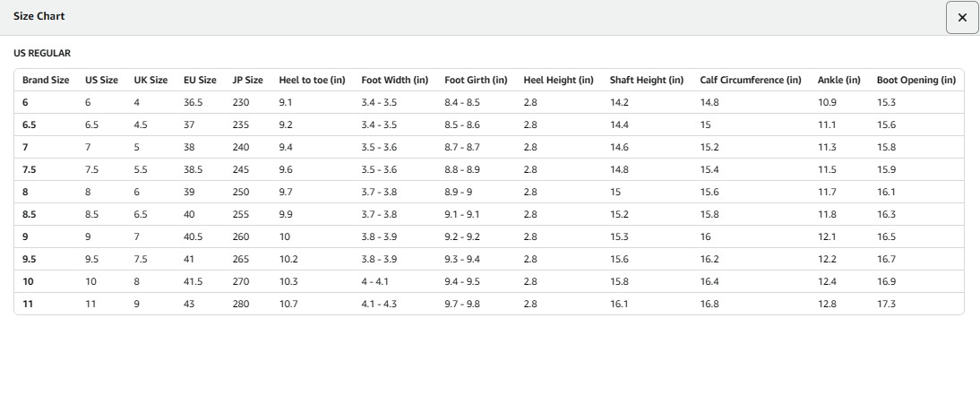Click the ankle value 12.1 cell
This screenshot has width=980, height=395.
click(826, 236)
